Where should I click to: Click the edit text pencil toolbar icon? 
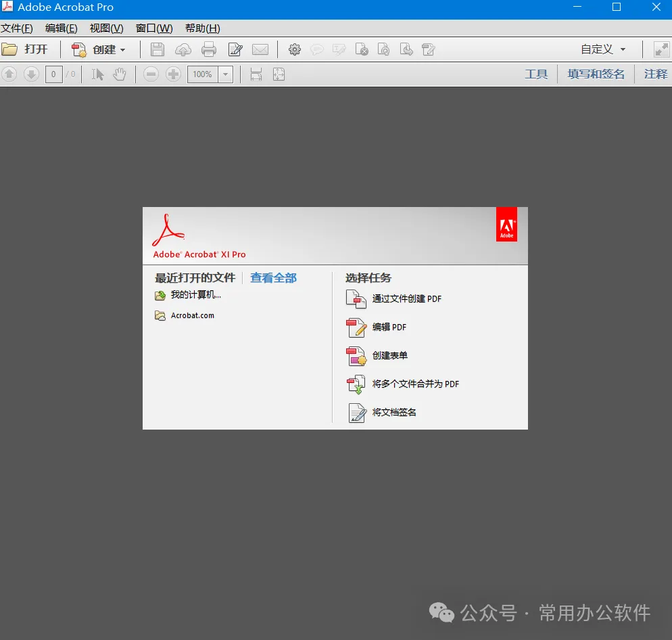point(235,50)
